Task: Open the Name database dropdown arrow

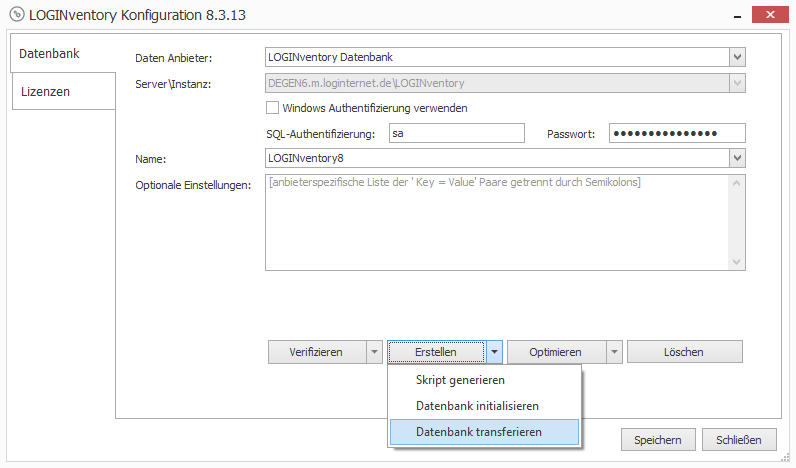Action: coord(737,158)
